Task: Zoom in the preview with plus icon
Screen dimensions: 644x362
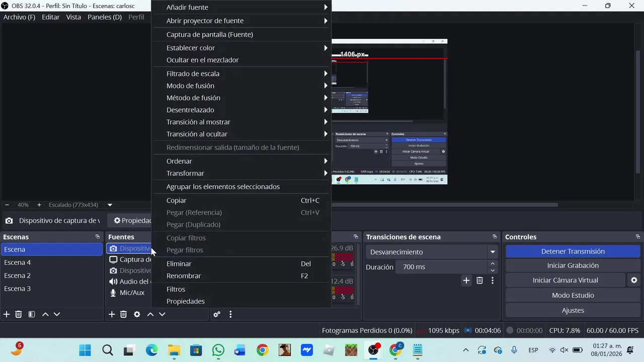Action: point(39,205)
